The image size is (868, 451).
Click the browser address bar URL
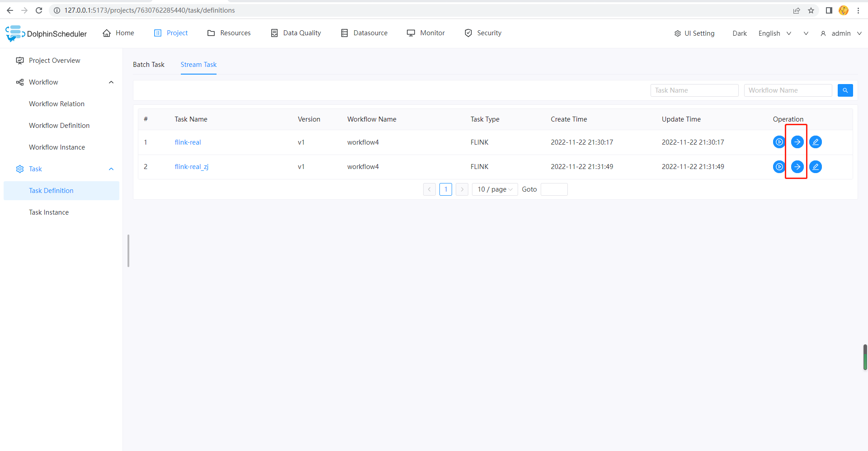[x=150, y=10]
